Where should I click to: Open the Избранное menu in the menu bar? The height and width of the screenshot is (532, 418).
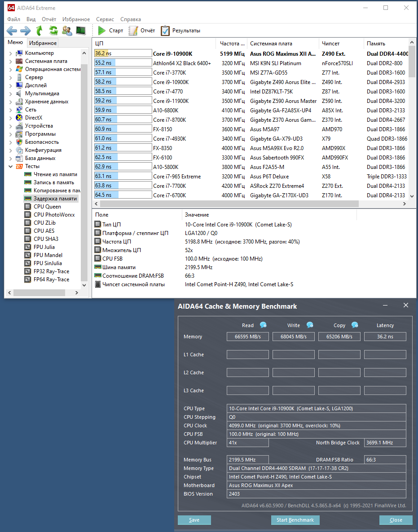[76, 19]
